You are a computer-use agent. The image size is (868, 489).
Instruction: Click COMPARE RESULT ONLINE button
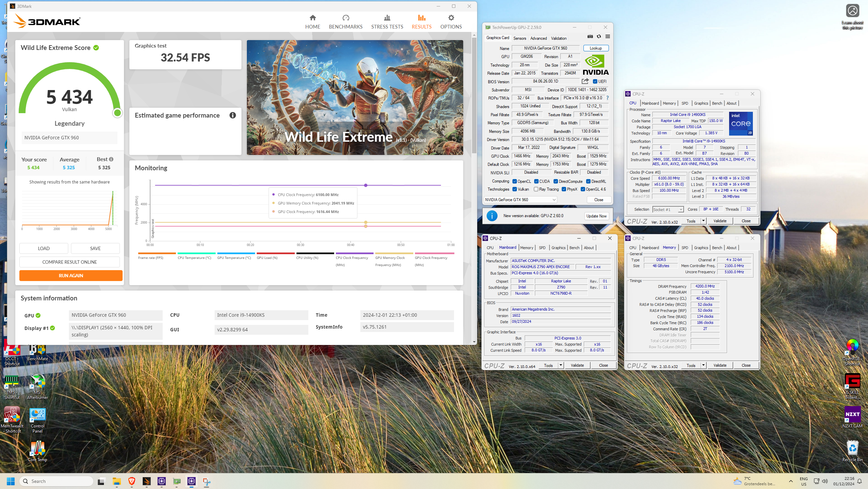[x=69, y=262]
